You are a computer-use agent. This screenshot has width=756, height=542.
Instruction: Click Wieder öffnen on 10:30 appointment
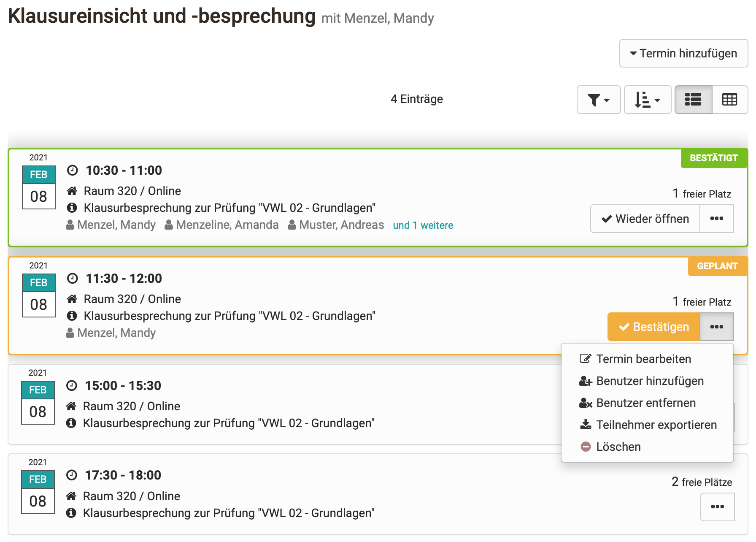point(645,219)
